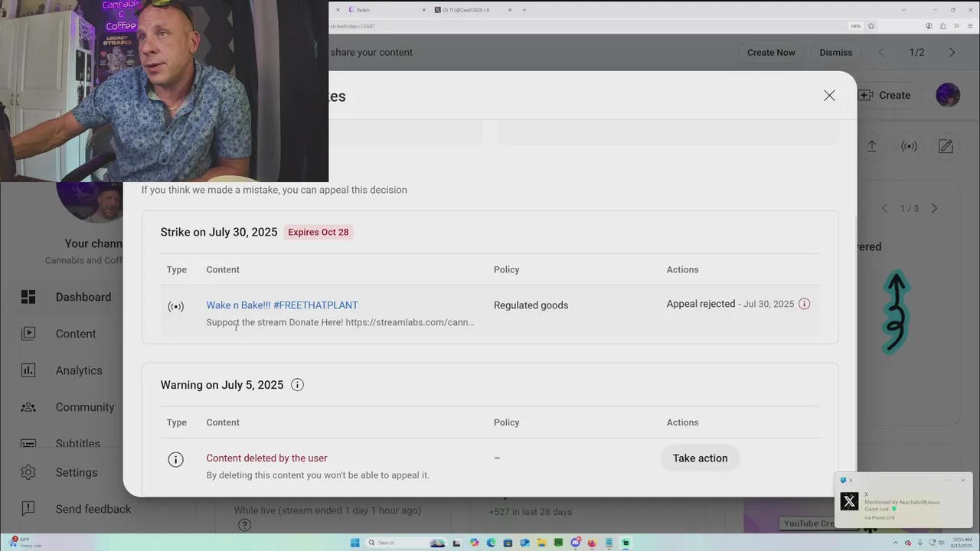Open the upload videos arrow icon in dashboard
This screenshot has width=980, height=551.
click(x=871, y=146)
